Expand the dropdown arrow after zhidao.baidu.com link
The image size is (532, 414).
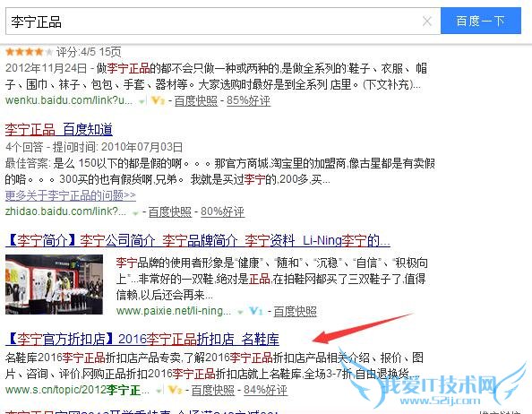pyautogui.click(x=135, y=213)
